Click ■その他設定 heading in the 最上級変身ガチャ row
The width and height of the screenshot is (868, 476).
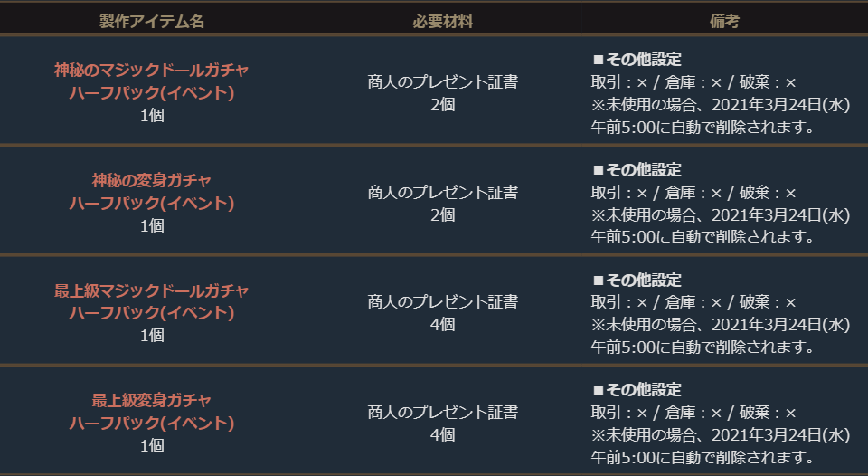click(637, 390)
